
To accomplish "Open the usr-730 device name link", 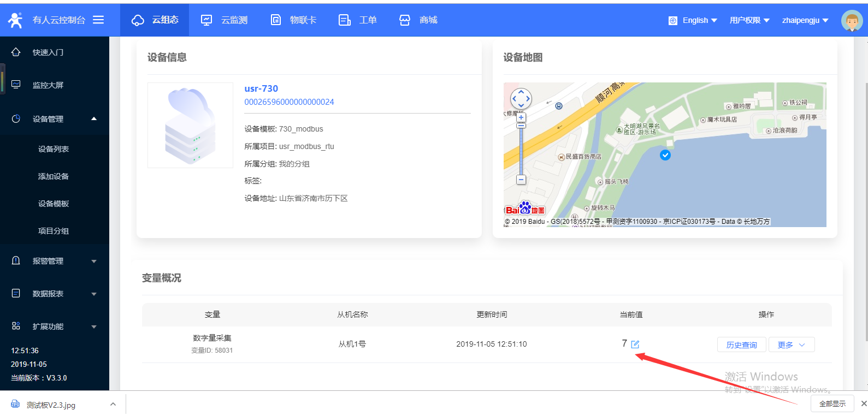I will (261, 88).
